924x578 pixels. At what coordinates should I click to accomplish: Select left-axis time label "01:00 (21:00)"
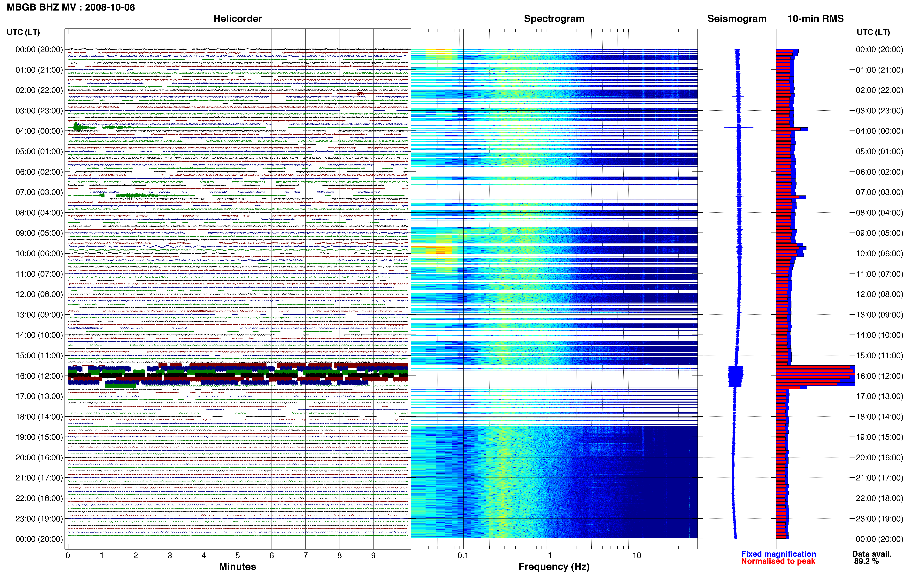(39, 70)
